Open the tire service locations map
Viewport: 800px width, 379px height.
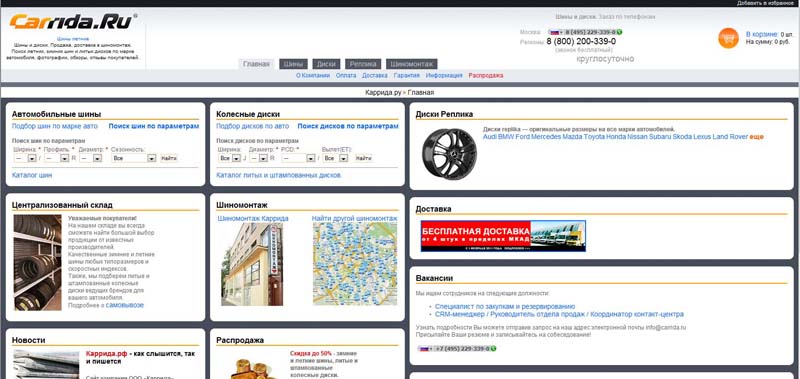(355, 264)
